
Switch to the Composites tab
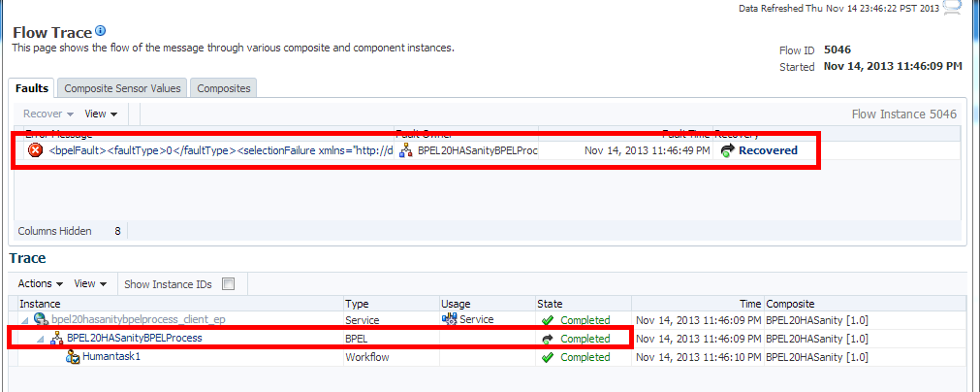[224, 88]
